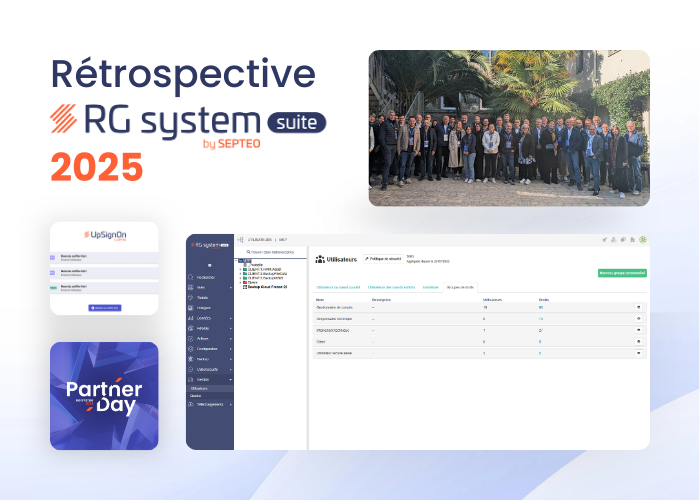Click the tree hierarchy icon in top bar

tap(240, 240)
